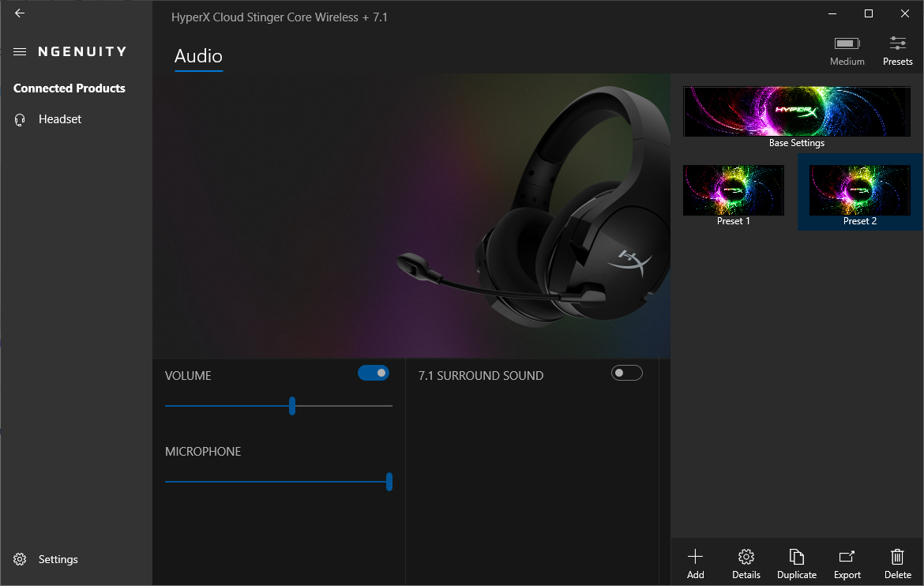This screenshot has height=586, width=924.
Task: Disable the Volume toggle switch
Action: (x=373, y=374)
